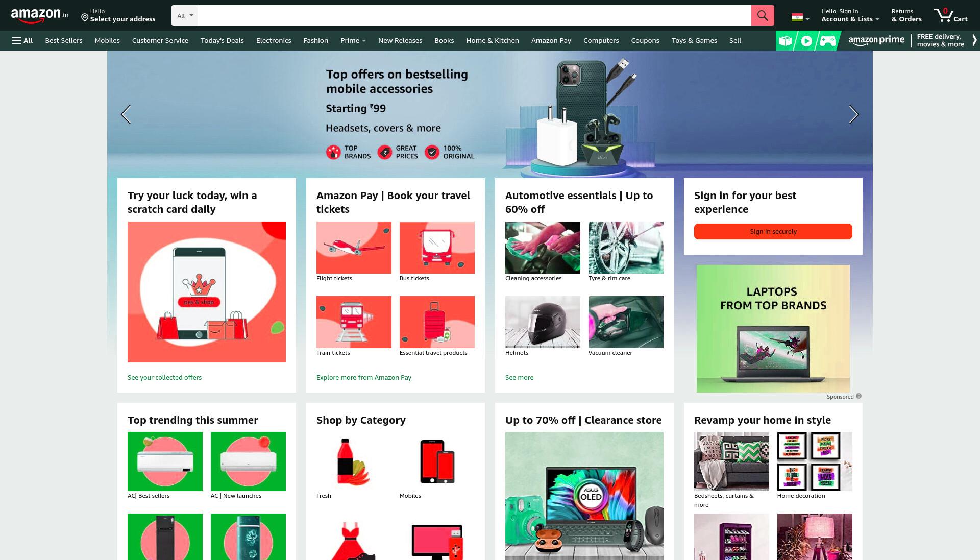Click the Prime delivery box icon
The image size is (980, 560).
[x=786, y=41]
